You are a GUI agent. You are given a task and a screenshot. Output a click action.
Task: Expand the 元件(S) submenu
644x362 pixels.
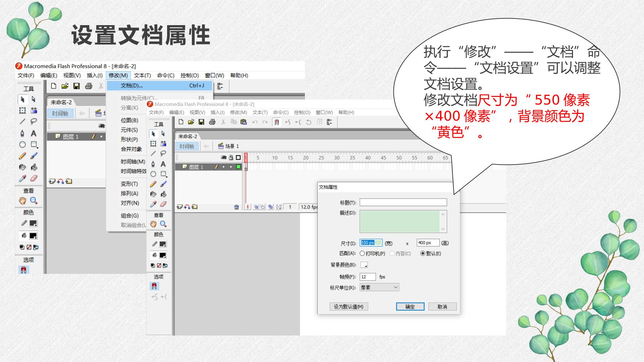[x=129, y=130]
